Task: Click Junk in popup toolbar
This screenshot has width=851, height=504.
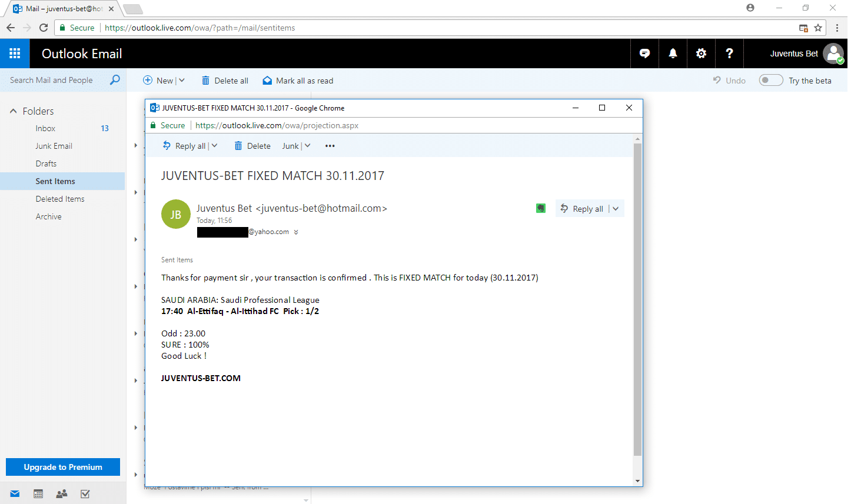Action: [290, 146]
